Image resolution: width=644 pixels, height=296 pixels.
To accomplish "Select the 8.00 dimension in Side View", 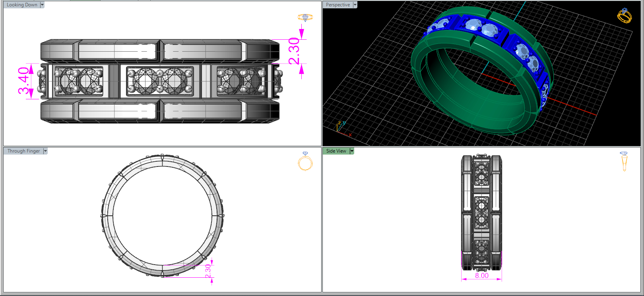I will tap(482, 275).
